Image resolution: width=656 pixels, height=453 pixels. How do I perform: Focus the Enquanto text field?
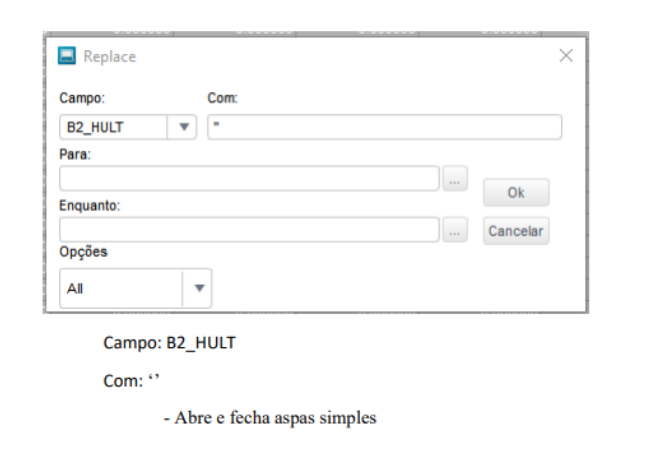click(250, 230)
